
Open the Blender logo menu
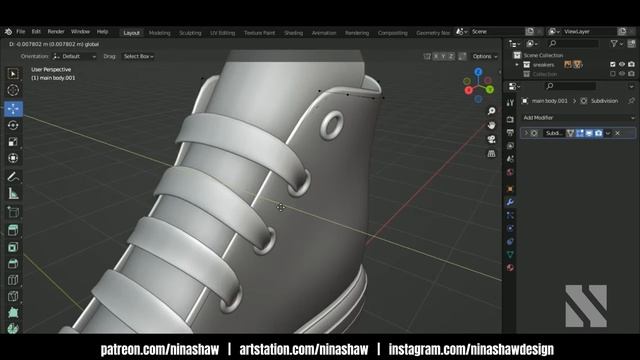click(x=8, y=31)
